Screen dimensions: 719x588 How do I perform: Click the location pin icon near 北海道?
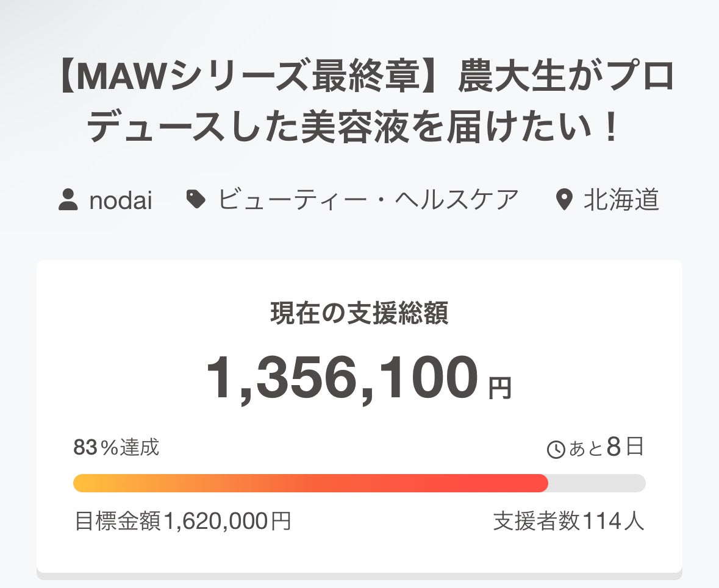click(x=565, y=200)
